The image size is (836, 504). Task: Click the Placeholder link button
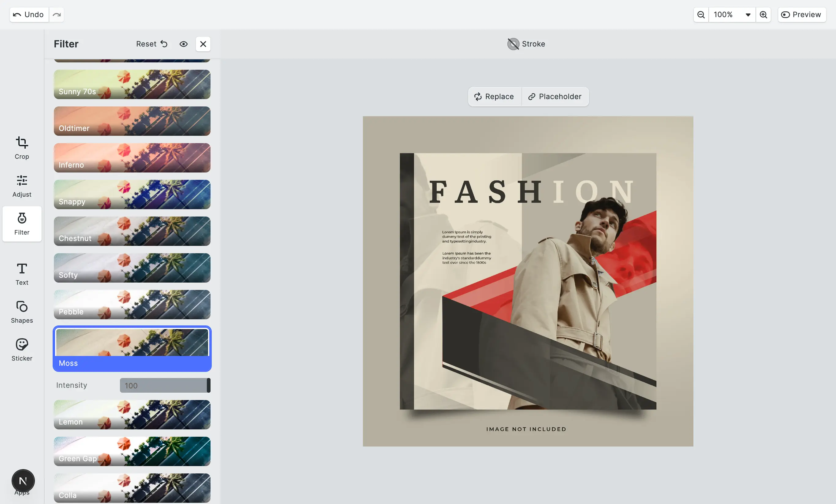click(555, 97)
